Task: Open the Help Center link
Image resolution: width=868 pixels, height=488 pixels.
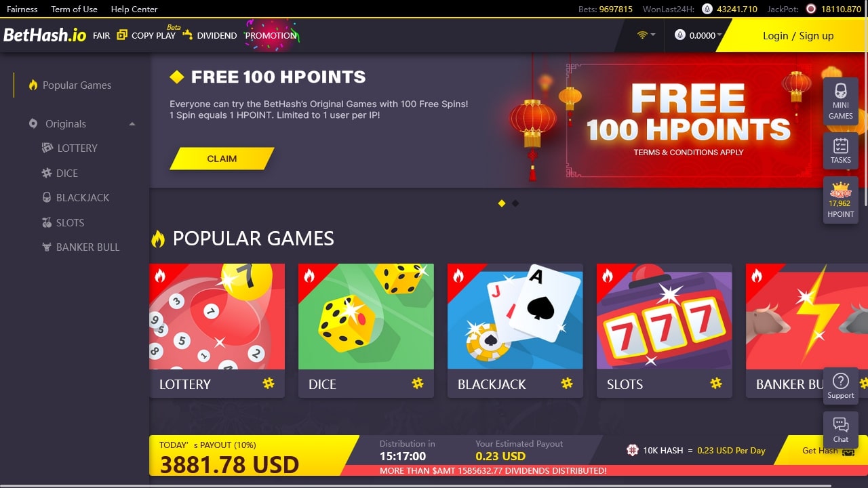Action: (134, 9)
